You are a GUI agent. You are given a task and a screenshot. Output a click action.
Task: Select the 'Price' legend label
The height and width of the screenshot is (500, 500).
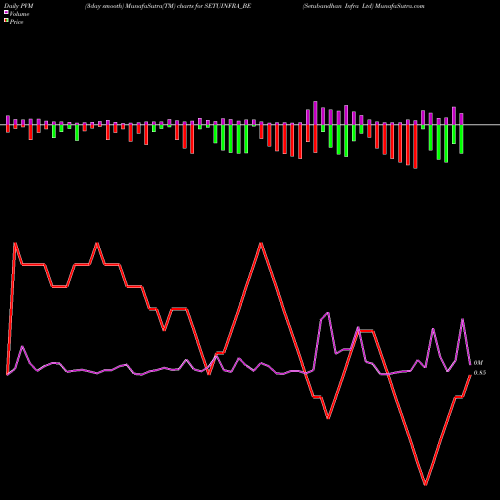[x=16, y=22]
